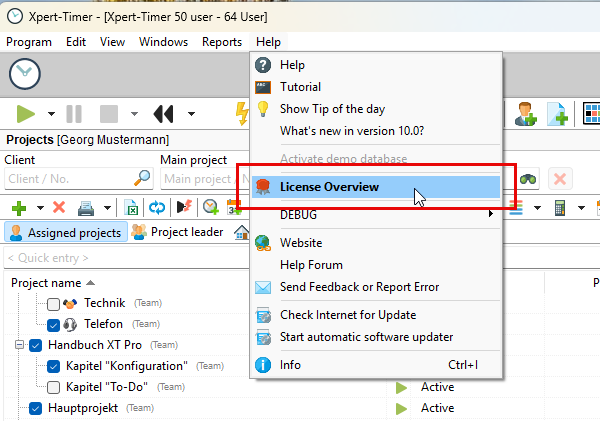The width and height of the screenshot is (600, 421).
Task: Click the Excel export icon
Action: 131,208
